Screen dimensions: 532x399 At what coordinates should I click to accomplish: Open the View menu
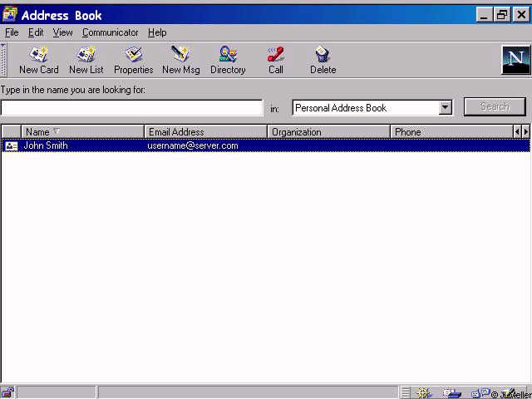click(62, 32)
